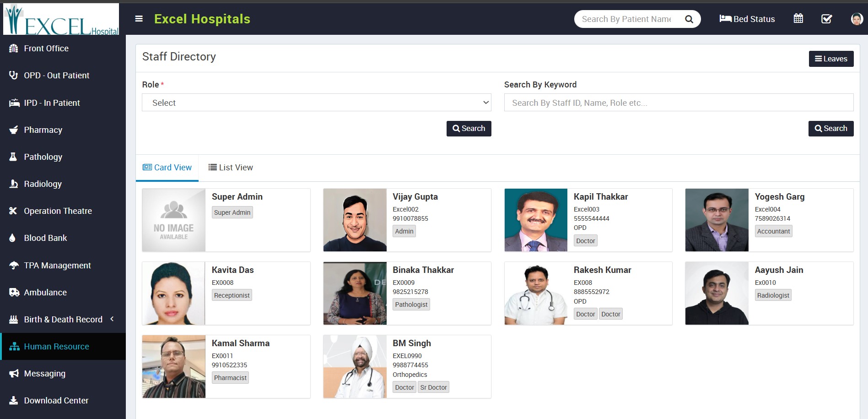Open Kapil Thakkar's profile photo

[536, 220]
